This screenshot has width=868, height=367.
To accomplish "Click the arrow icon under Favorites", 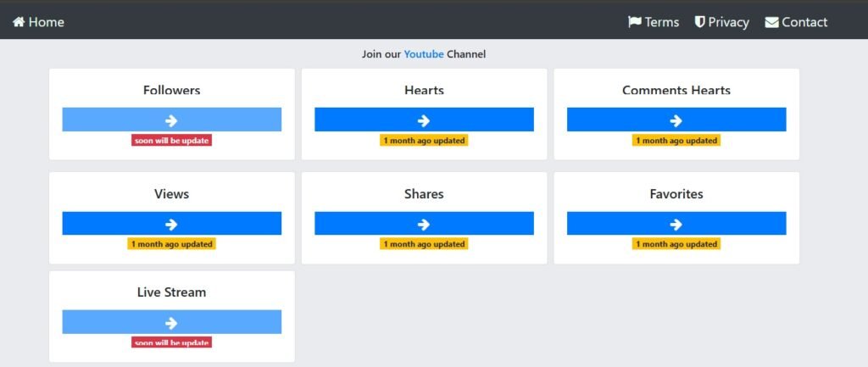I will (676, 224).
